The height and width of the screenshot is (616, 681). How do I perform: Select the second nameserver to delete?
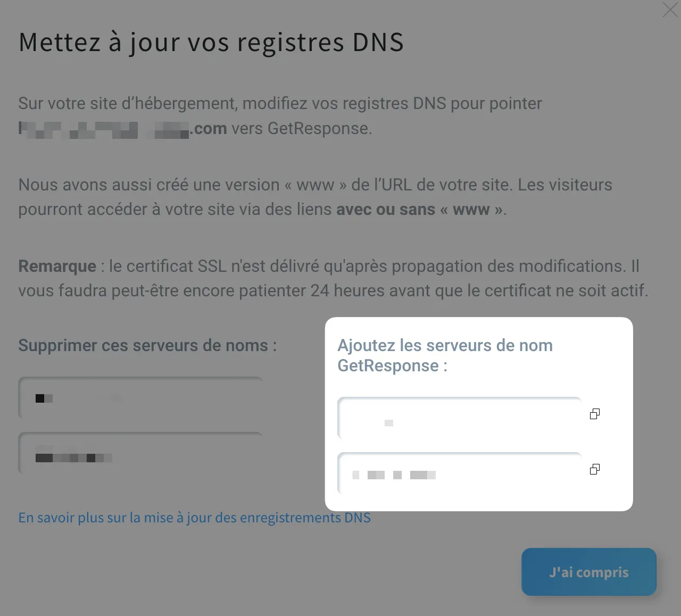click(x=140, y=453)
